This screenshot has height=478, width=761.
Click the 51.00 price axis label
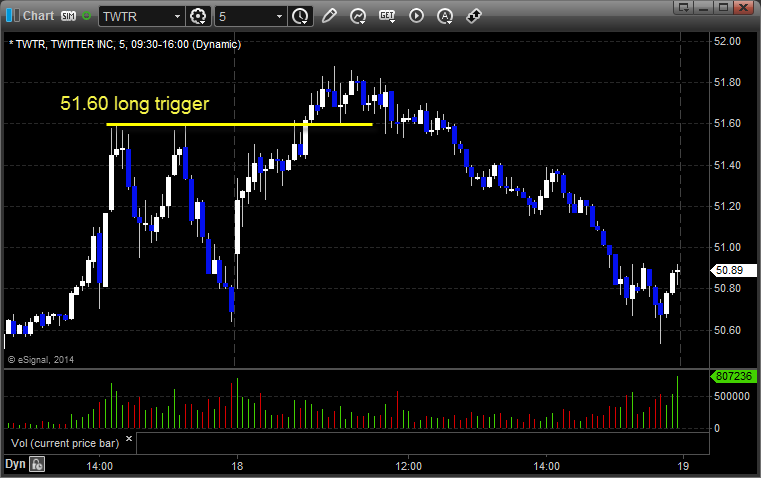(728, 247)
